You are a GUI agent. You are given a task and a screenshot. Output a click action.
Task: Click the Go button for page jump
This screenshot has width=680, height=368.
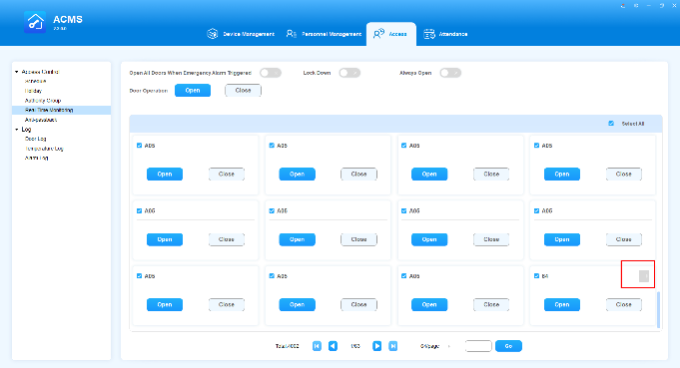coord(508,346)
